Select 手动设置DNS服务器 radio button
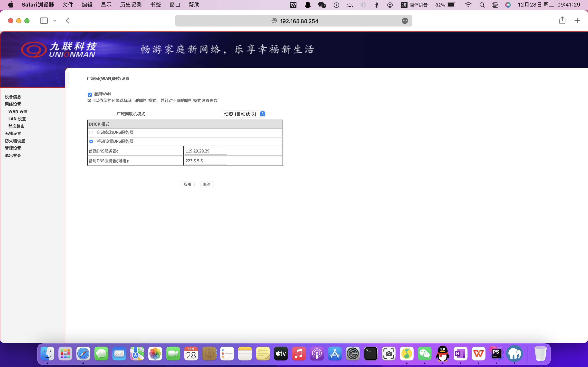Image resolution: width=588 pixels, height=367 pixels. 91,141
